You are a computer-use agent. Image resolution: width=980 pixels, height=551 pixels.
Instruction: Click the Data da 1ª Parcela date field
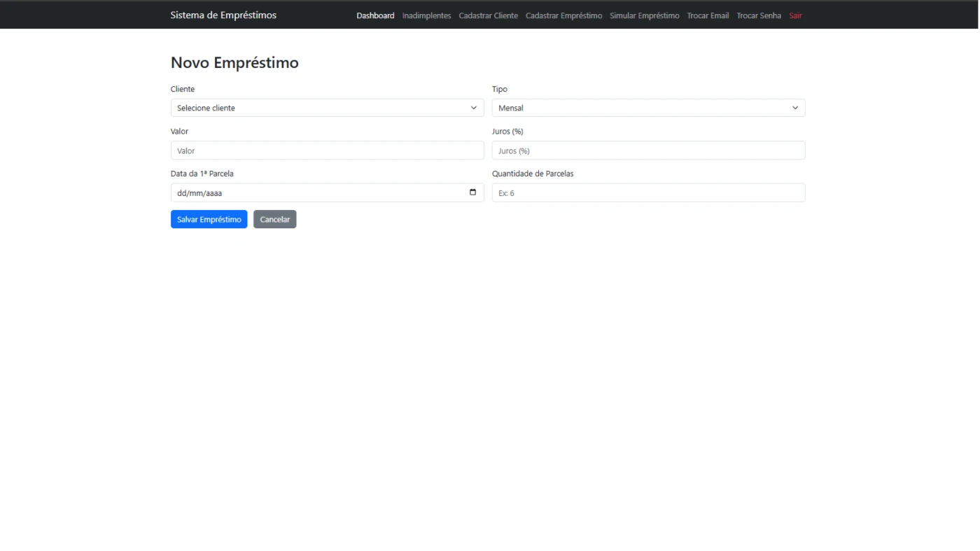327,193
